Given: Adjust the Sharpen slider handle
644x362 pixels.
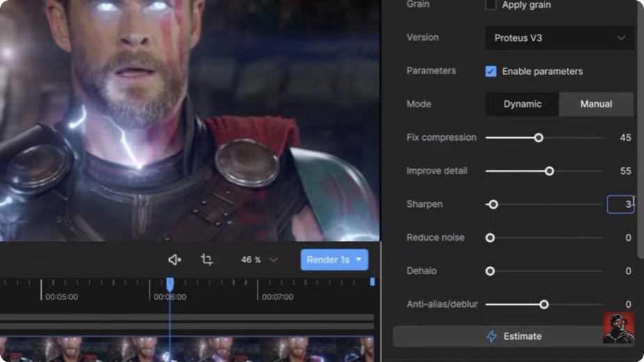Looking at the screenshot, I should tap(493, 204).
